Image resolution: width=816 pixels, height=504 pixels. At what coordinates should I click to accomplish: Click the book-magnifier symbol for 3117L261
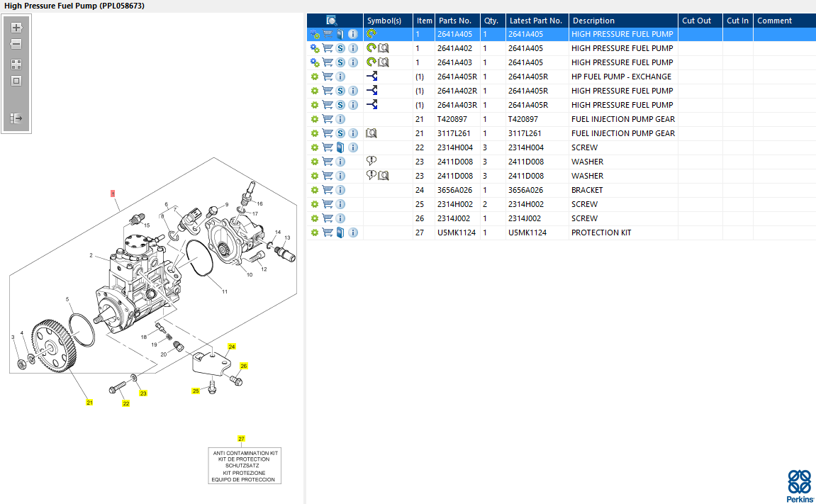coord(371,133)
